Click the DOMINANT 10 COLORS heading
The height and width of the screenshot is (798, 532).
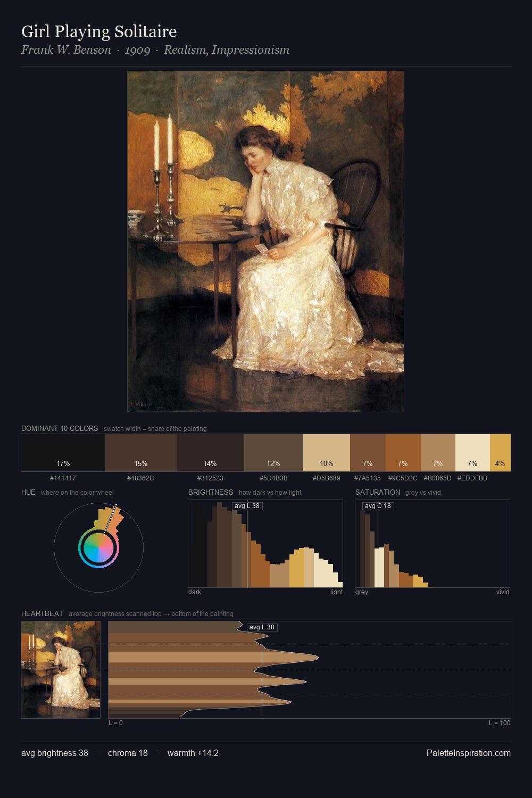60,428
